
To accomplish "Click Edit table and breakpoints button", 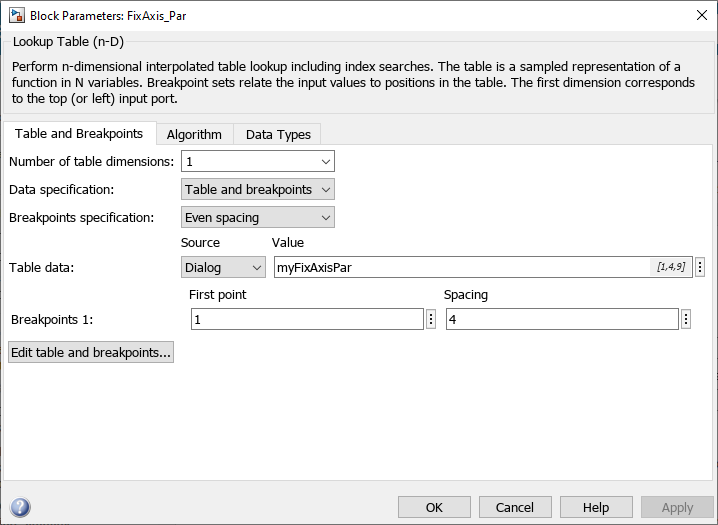I will click(91, 352).
